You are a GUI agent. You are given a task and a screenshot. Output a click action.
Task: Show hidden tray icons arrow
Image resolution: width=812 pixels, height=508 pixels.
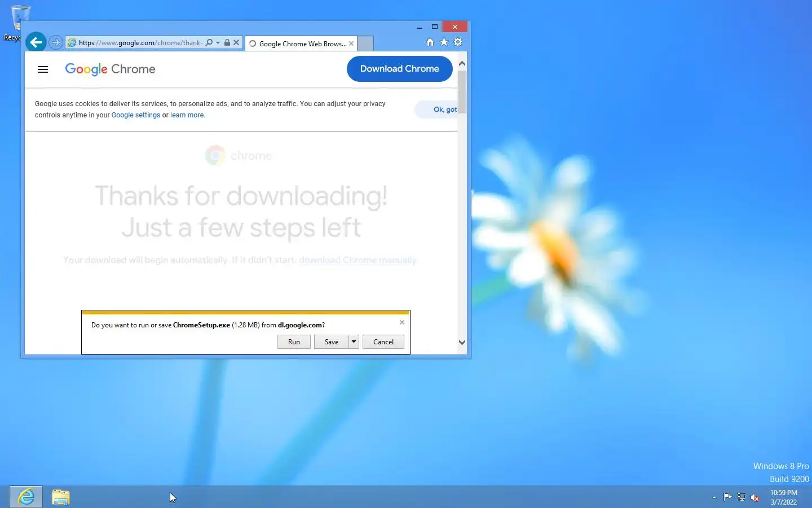(x=714, y=497)
